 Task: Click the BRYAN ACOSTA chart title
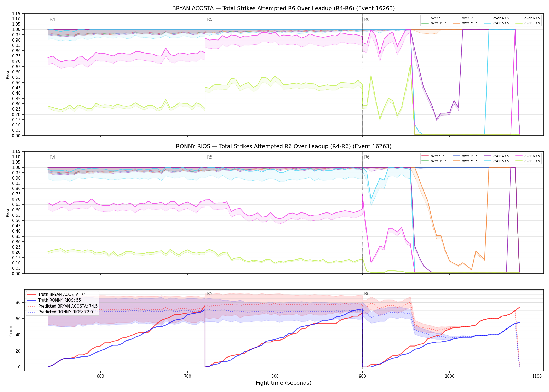pyautogui.click(x=283, y=8)
